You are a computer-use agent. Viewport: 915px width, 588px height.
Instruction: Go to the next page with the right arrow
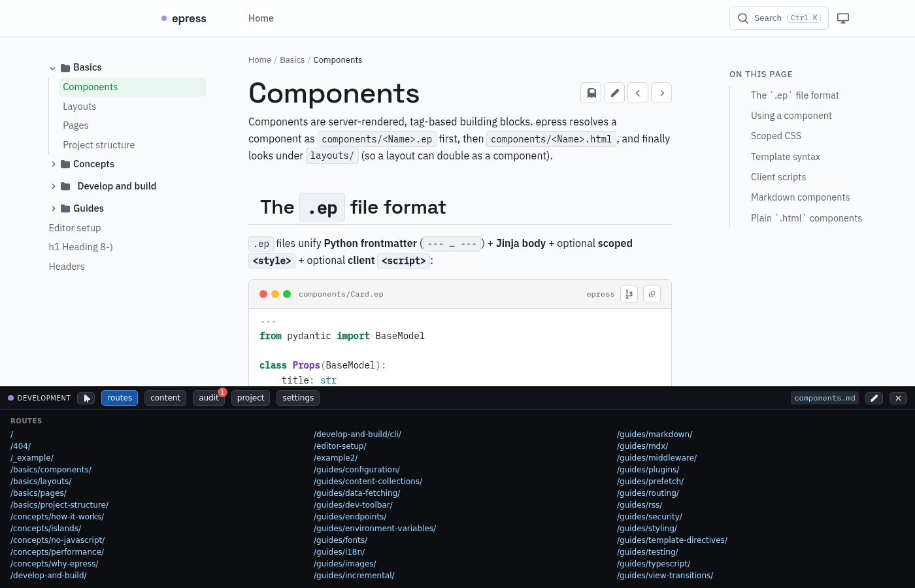tap(661, 93)
